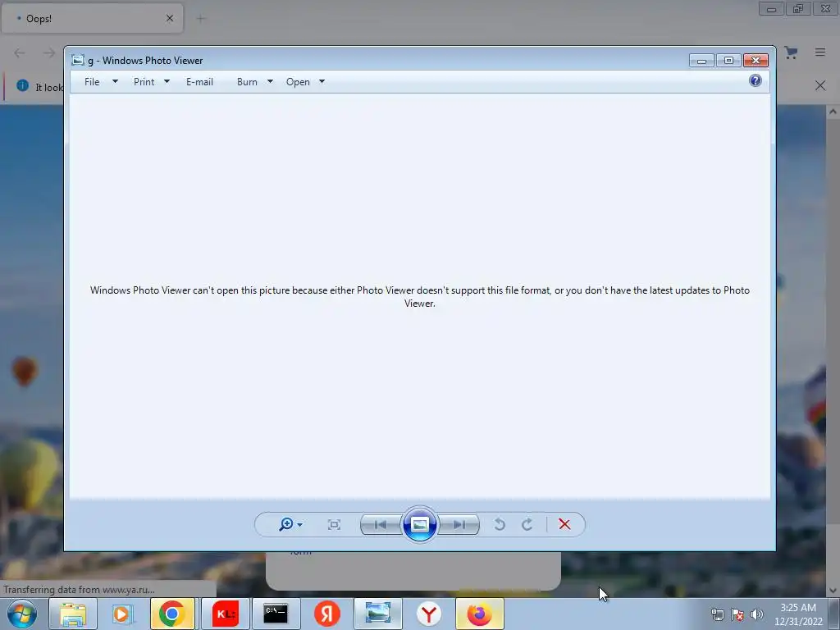Switch to Firefox in the taskbar
The height and width of the screenshot is (630, 840).
tap(479, 614)
